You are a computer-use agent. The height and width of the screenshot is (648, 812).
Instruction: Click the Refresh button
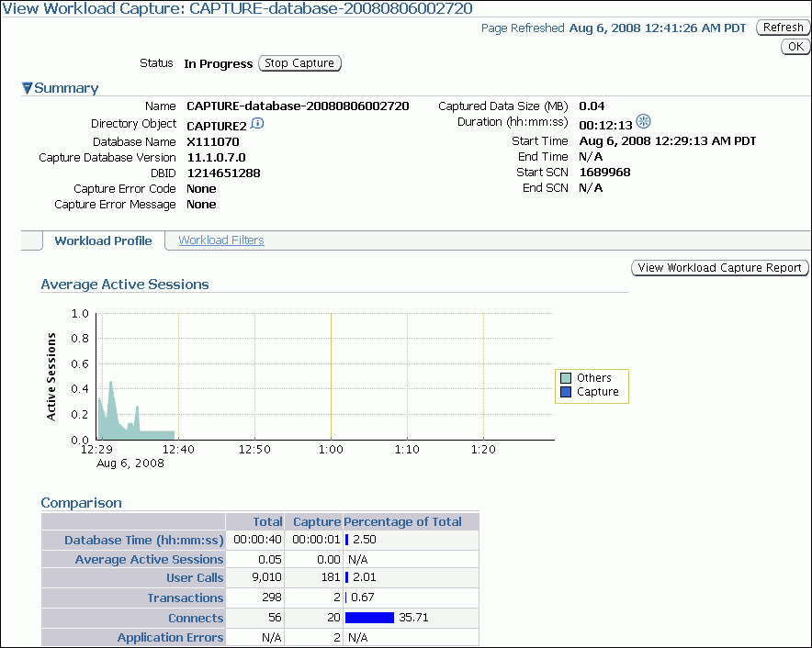(x=783, y=28)
